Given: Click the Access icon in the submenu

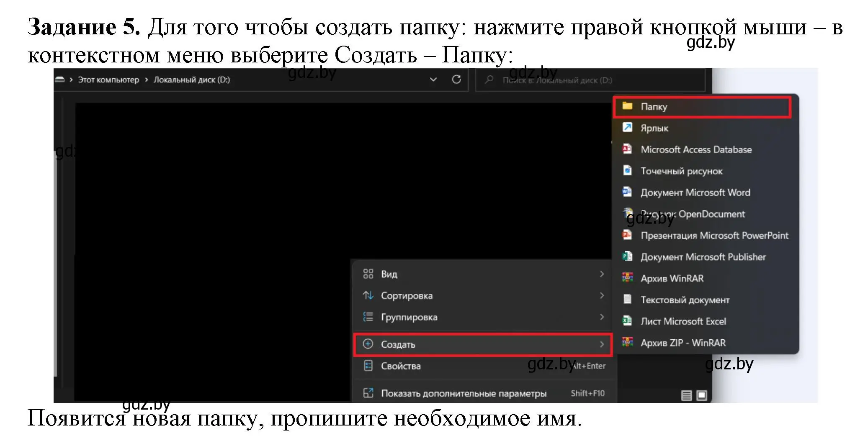Looking at the screenshot, I should pos(627,149).
